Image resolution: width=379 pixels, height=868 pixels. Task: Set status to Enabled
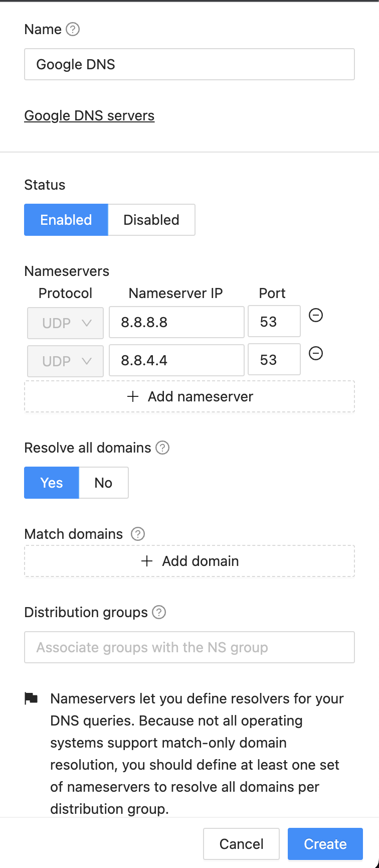pyautogui.click(x=66, y=220)
